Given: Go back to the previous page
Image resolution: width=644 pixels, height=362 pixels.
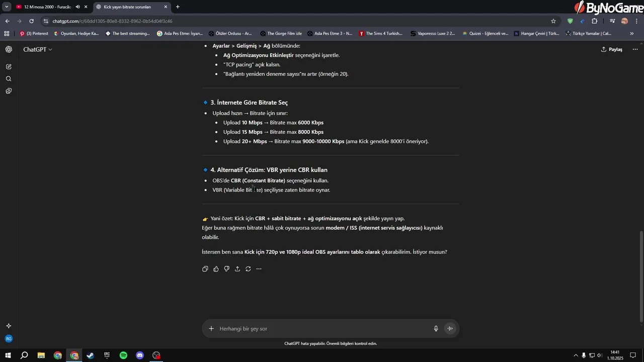Looking at the screenshot, I should (x=7, y=21).
